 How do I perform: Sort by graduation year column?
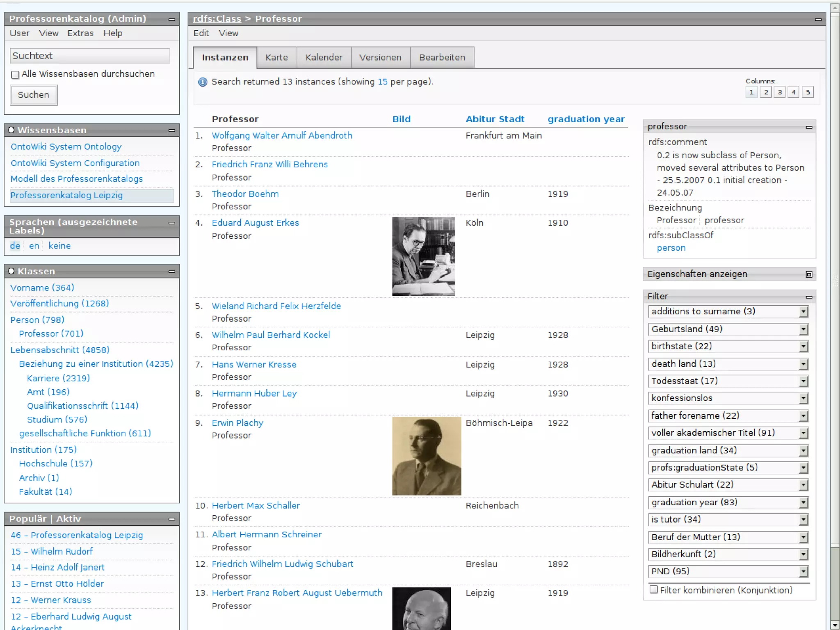tap(586, 119)
